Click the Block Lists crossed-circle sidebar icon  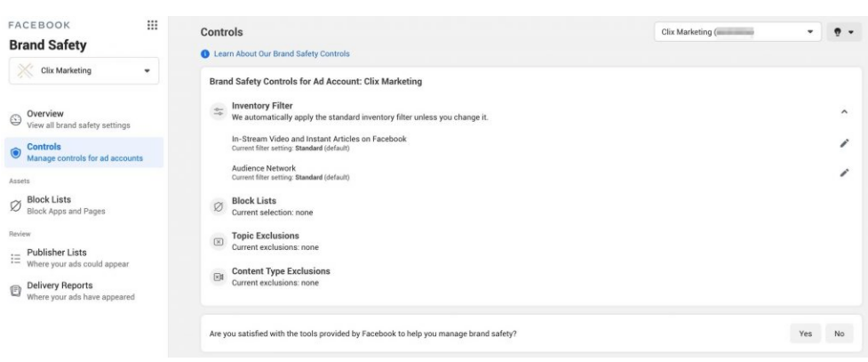pos(15,205)
